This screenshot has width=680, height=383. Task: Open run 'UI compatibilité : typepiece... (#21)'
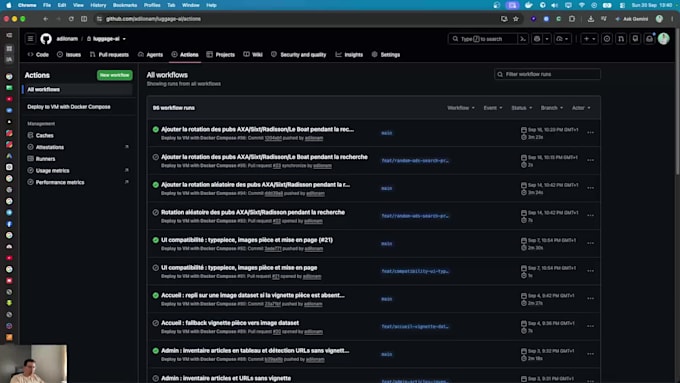tap(247, 240)
